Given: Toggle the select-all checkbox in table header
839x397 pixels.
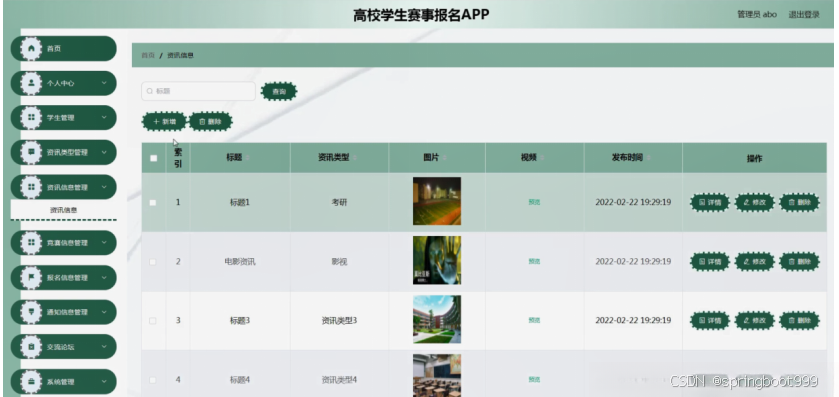Looking at the screenshot, I should 154,158.
